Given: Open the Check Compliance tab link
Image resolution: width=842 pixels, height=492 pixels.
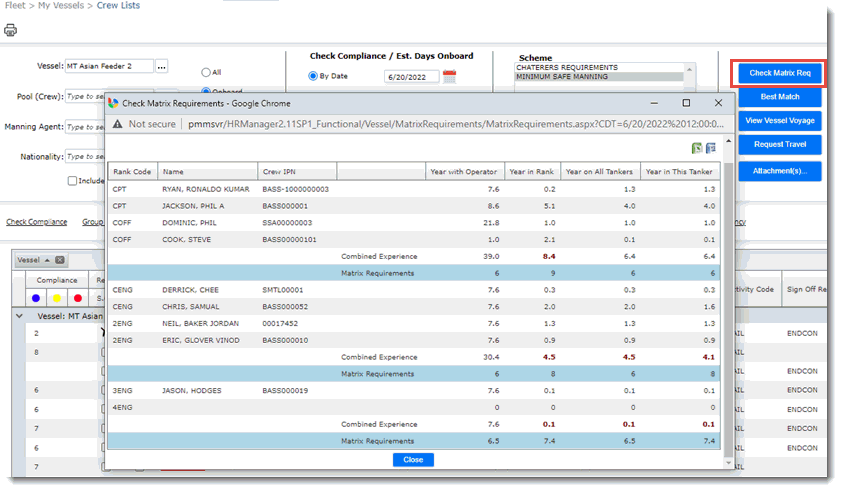Looking at the screenshot, I should click(x=36, y=222).
